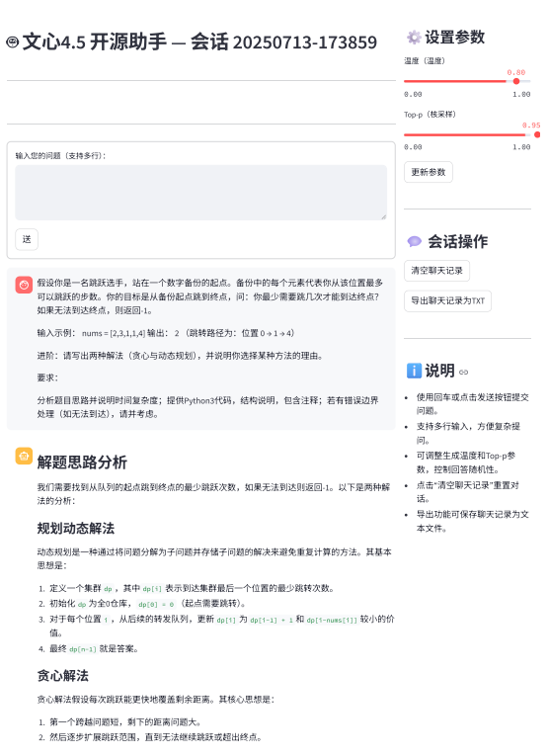Click the 设置参数 sidebar heading
The width and height of the screenshot is (549, 756).
point(454,38)
